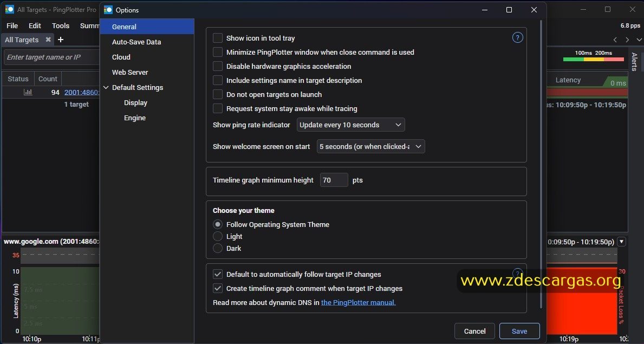Image resolution: width=644 pixels, height=344 pixels.
Task: Click the 6.8 pps rate indicator
Action: 630,25
